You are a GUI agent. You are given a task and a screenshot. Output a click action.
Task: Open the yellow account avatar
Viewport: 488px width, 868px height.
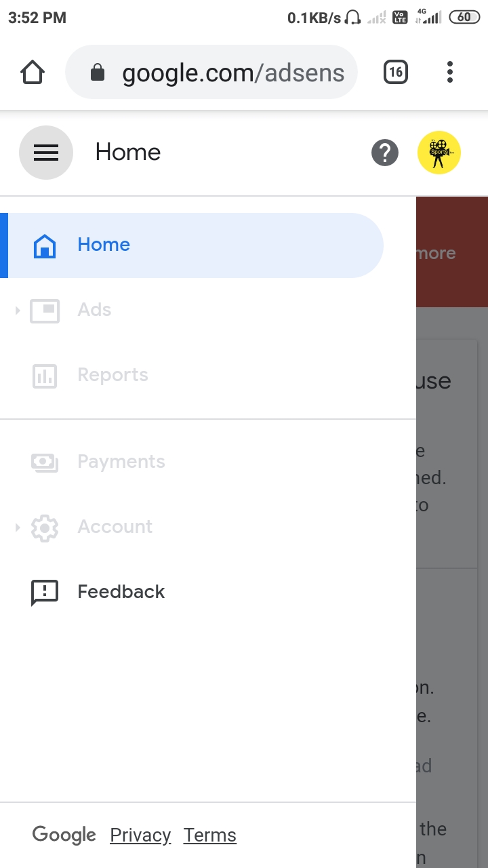(439, 153)
